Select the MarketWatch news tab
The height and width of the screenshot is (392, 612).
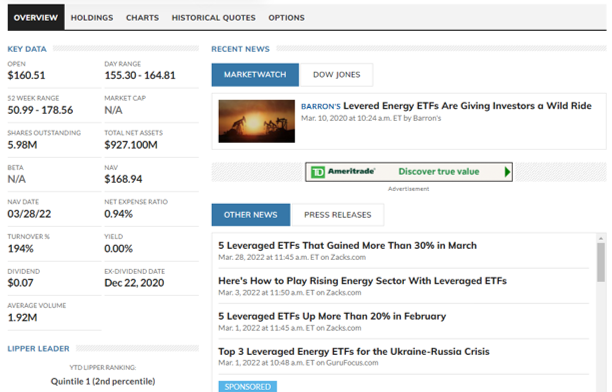(255, 75)
